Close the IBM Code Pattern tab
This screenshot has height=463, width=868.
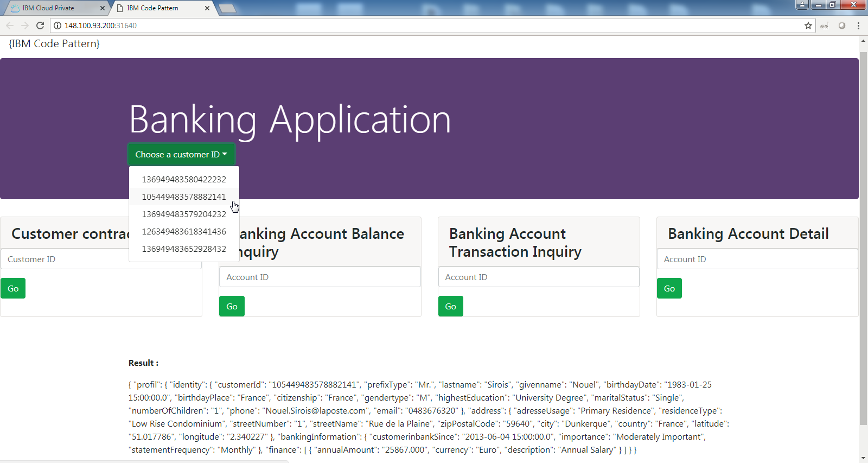coord(207,8)
